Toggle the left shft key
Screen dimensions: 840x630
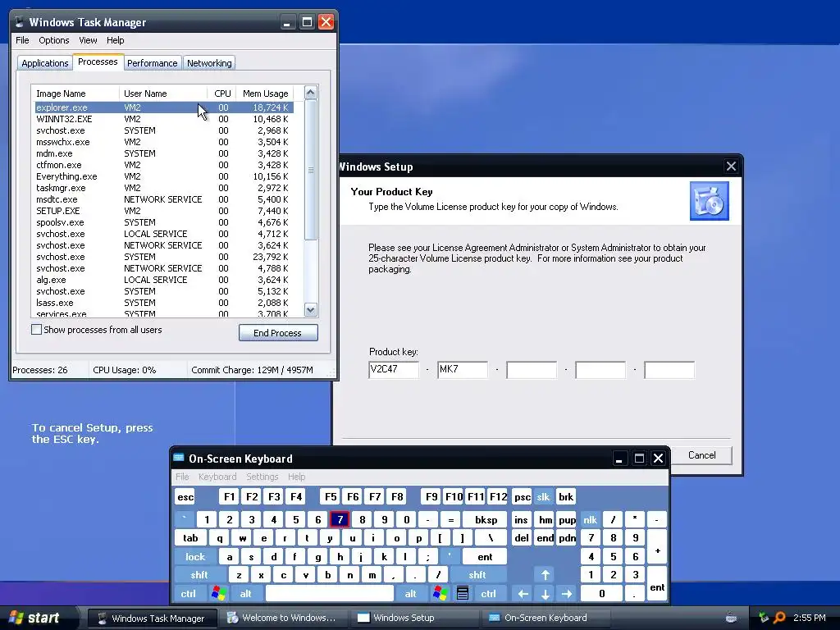pos(199,575)
